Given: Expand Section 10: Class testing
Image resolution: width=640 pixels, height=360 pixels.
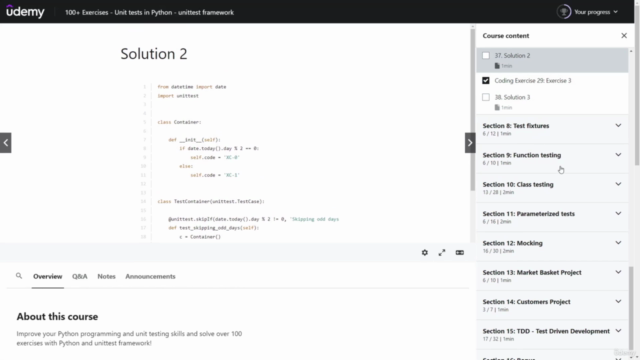Looking at the screenshot, I should (x=552, y=188).
